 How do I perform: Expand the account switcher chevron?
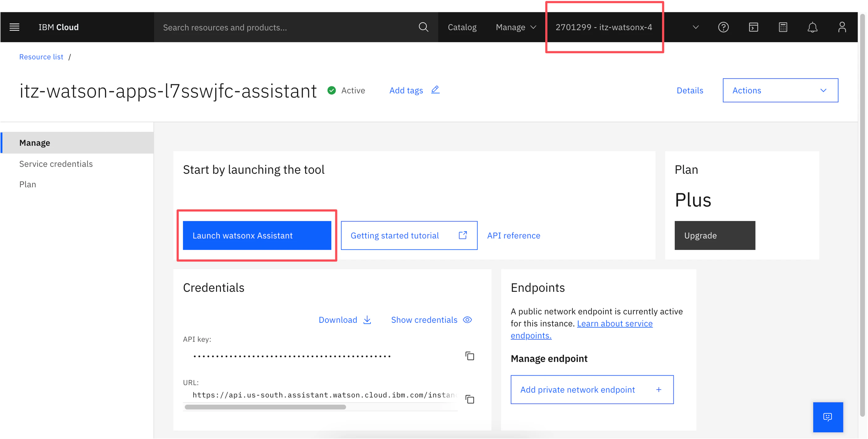click(696, 27)
